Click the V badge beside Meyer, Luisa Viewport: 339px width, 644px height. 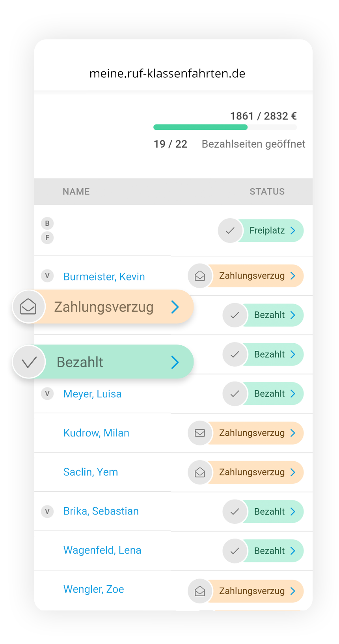pos(47,393)
